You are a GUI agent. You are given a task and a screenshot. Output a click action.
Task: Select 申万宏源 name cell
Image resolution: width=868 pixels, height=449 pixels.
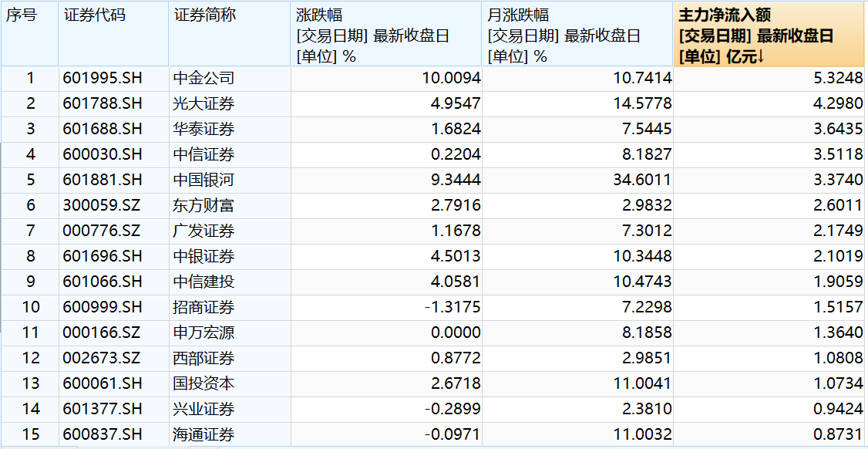point(230,333)
